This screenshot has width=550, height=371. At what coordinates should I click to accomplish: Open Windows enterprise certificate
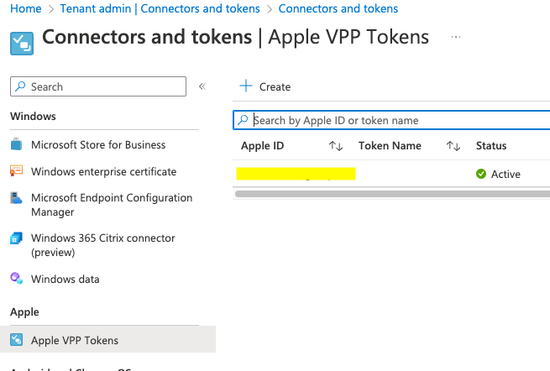(105, 171)
